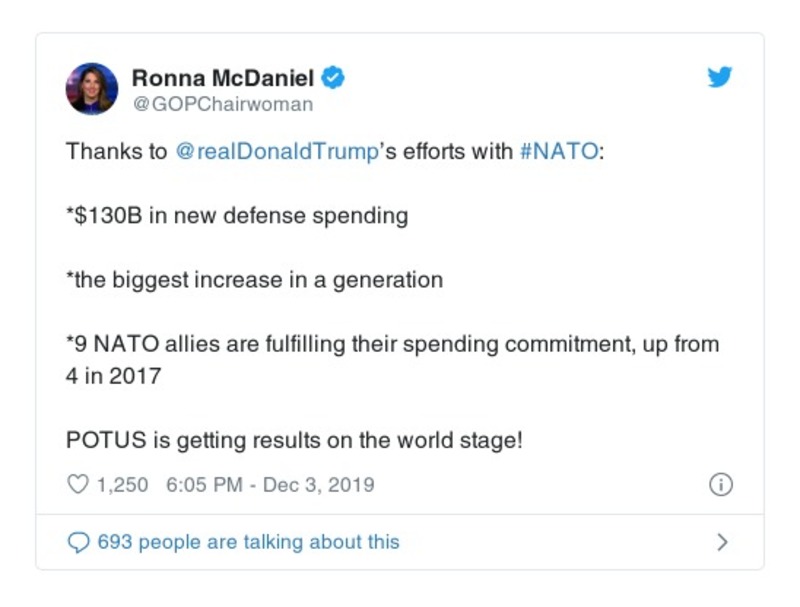This screenshot has height=607, width=800.
Task: Visit the @GOPChairwoman handle
Action: (222, 104)
